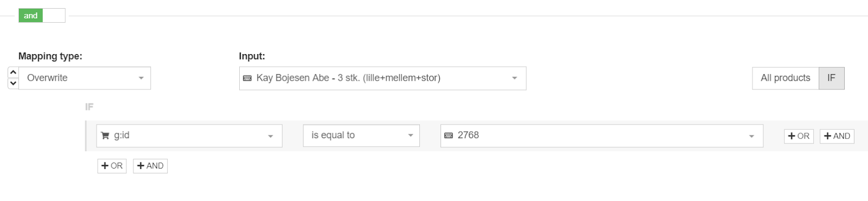Expand Input field dropdown arrow

coord(514,78)
